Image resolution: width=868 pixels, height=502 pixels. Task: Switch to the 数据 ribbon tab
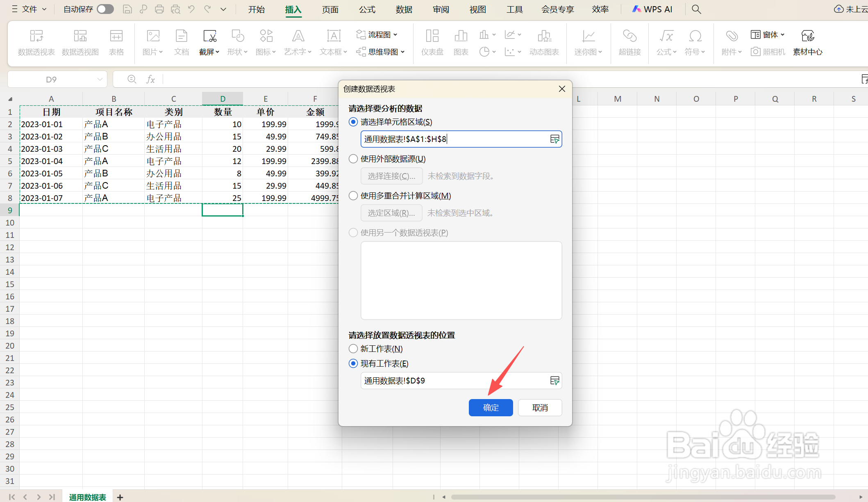coord(403,9)
